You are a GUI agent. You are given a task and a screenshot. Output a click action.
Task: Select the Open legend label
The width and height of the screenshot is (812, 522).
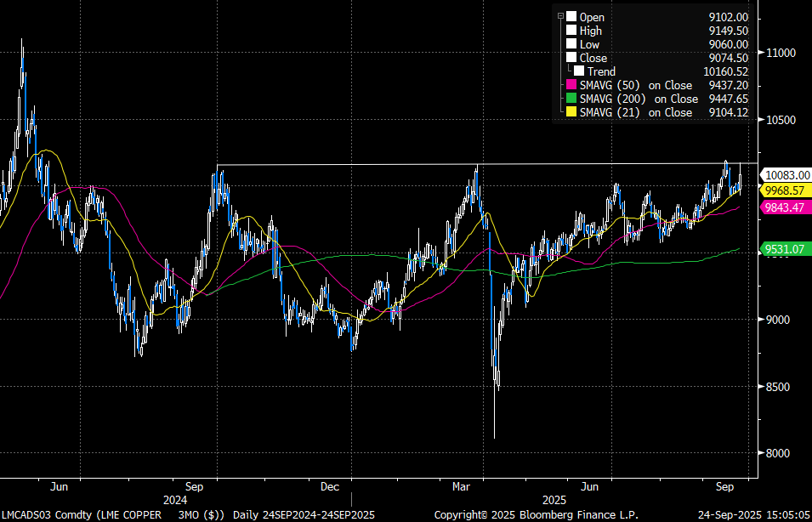point(592,18)
